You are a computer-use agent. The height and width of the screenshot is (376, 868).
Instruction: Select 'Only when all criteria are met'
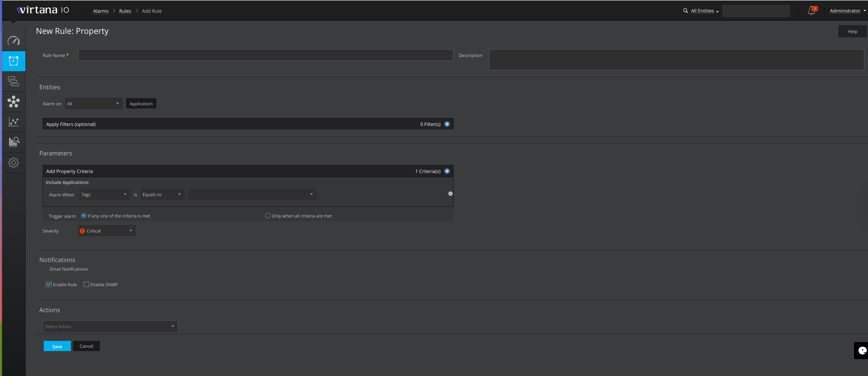pos(268,216)
